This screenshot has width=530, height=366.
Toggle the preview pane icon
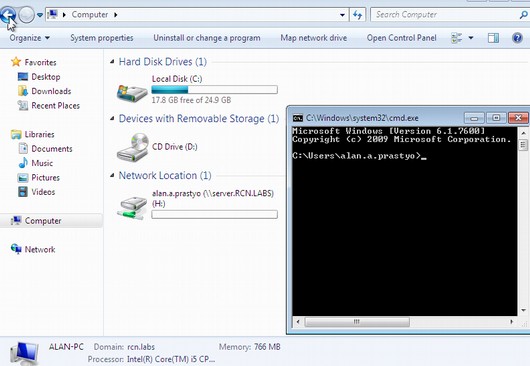pyautogui.click(x=493, y=38)
